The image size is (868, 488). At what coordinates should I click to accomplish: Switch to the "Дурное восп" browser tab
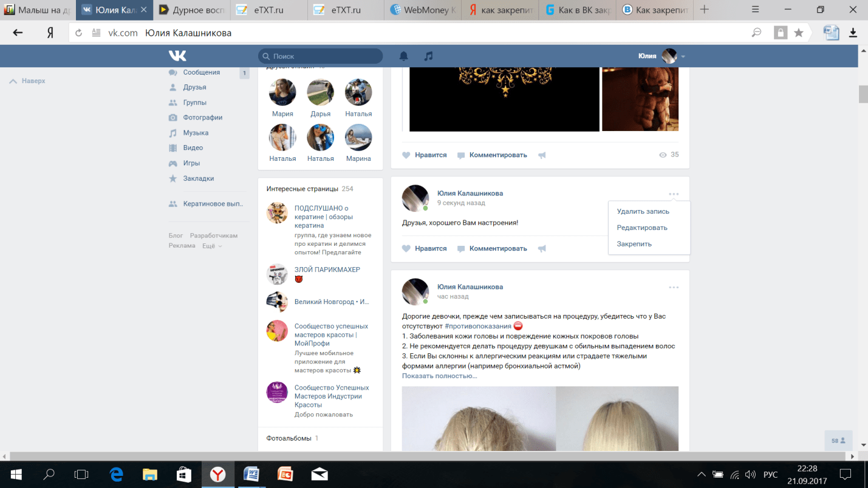[x=193, y=10]
